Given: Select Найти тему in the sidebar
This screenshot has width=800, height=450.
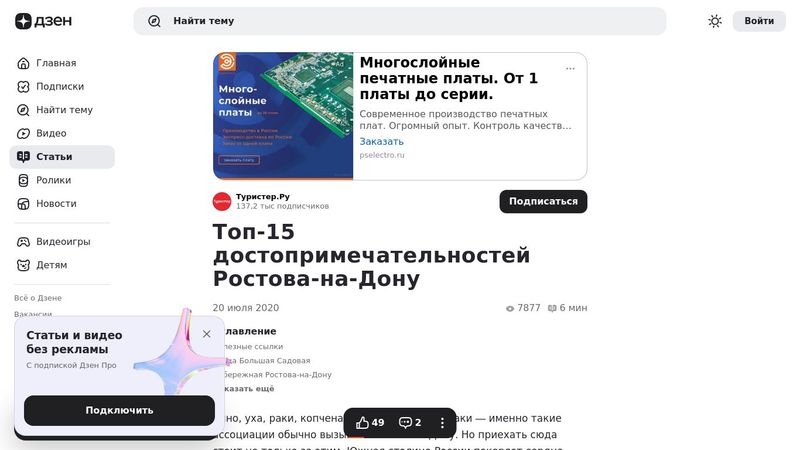Looking at the screenshot, I should coord(62,110).
